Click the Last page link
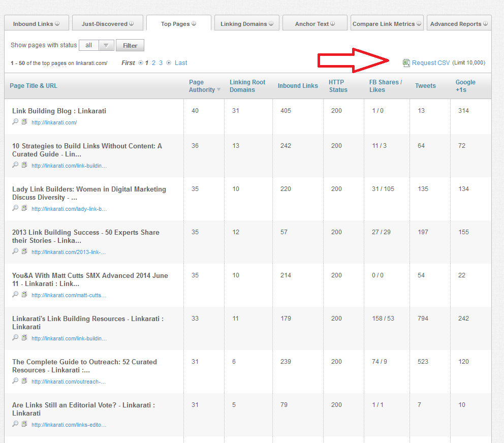Image resolution: width=504 pixels, height=443 pixels. click(181, 62)
